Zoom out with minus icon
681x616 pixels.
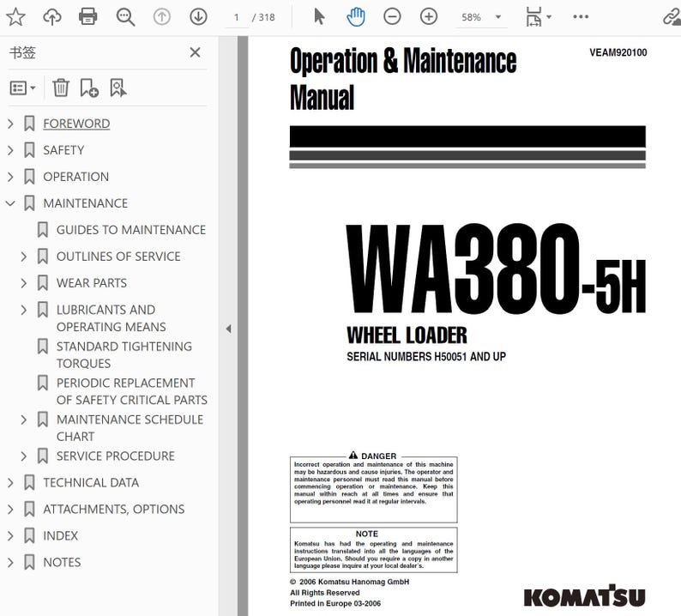click(x=392, y=17)
